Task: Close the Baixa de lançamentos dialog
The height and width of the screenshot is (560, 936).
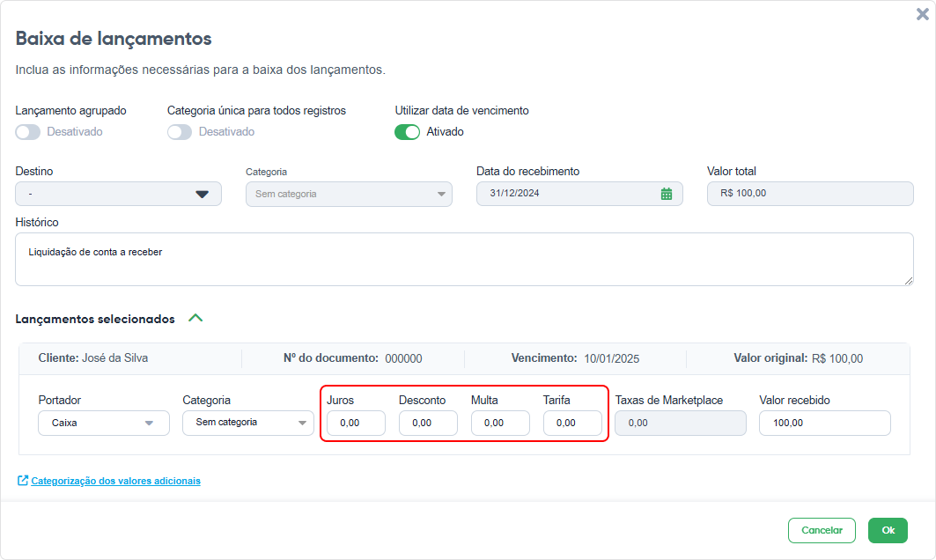Action: tap(922, 14)
